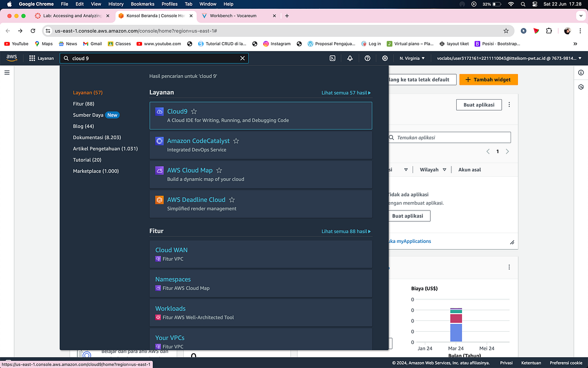
Task: Star AWS Deadline Cloud as favorite
Action: coord(231,200)
